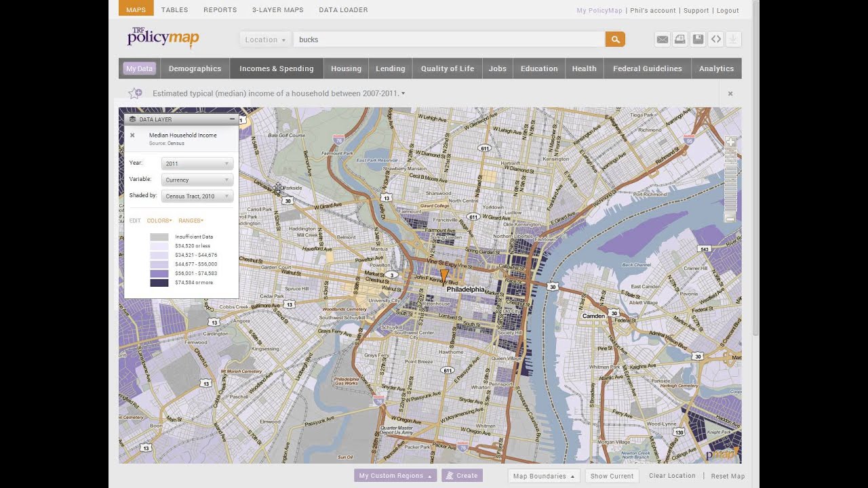Open the RANGES dropdown in legend
Viewport: 868px width, 488px height.
(x=191, y=220)
